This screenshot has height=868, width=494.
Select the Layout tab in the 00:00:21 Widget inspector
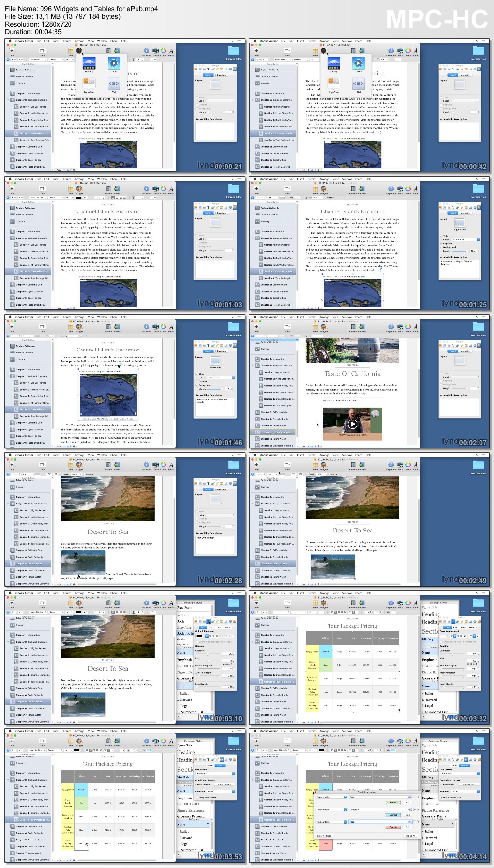pos(208,75)
